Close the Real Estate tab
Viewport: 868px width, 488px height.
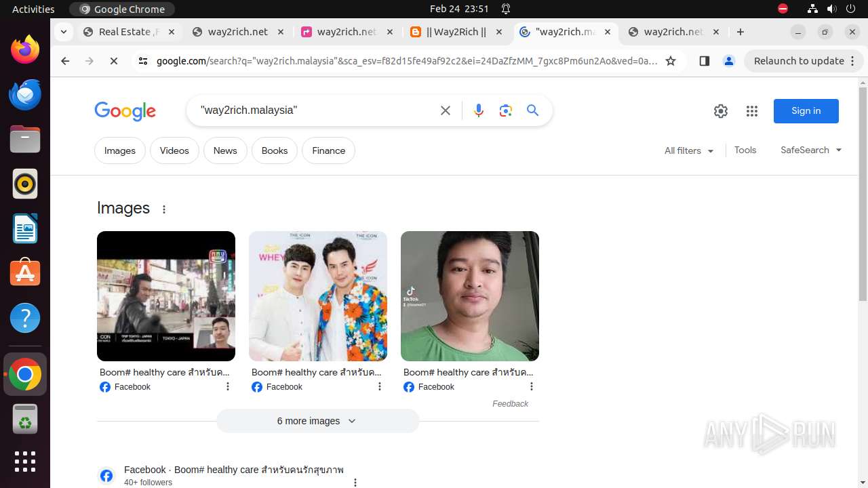[x=172, y=32]
